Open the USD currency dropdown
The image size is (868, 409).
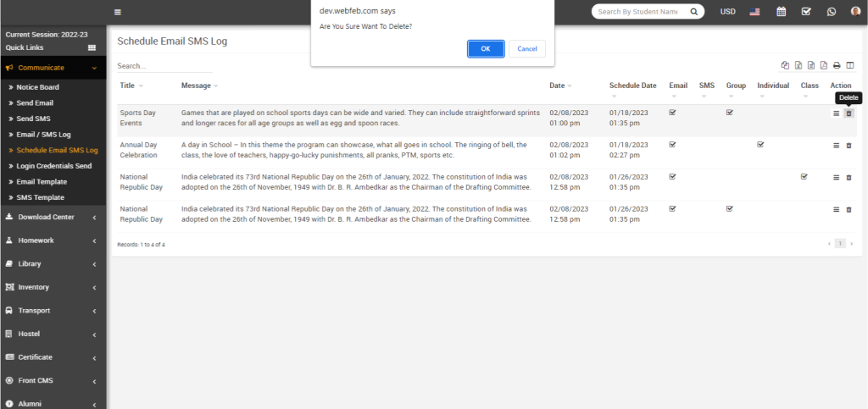(727, 12)
